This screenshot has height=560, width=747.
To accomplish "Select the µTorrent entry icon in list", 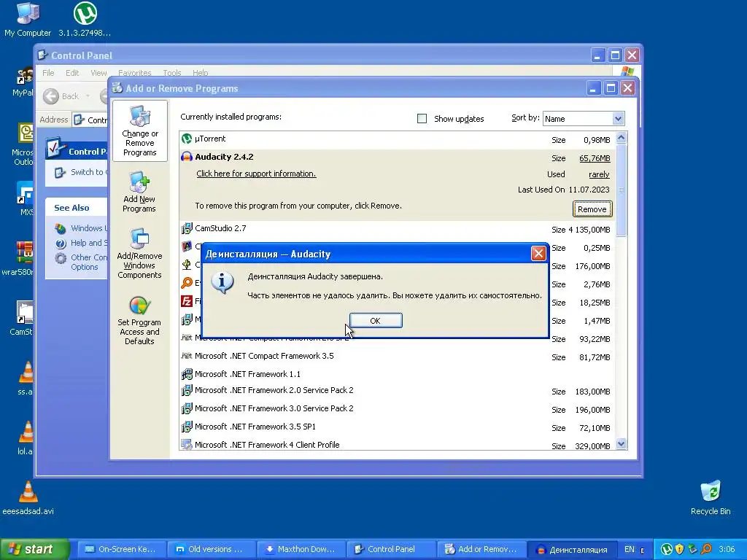I will [x=187, y=139].
